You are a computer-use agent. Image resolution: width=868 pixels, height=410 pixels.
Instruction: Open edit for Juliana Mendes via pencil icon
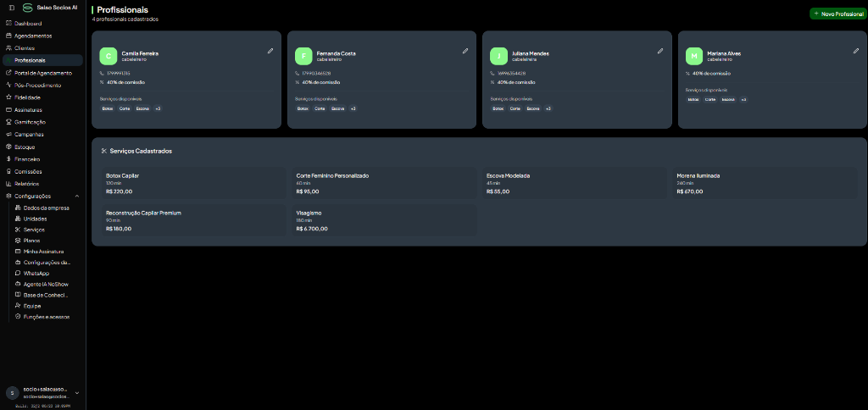click(x=659, y=51)
